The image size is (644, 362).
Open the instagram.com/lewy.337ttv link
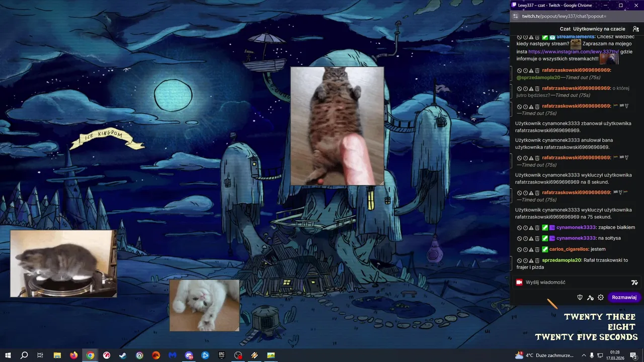[574, 52]
